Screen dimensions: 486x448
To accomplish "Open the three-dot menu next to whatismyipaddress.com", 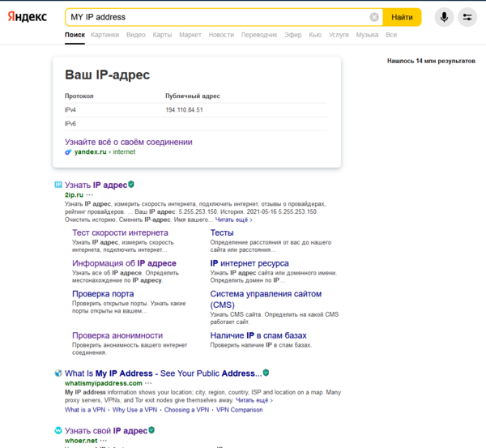I will coord(148,383).
